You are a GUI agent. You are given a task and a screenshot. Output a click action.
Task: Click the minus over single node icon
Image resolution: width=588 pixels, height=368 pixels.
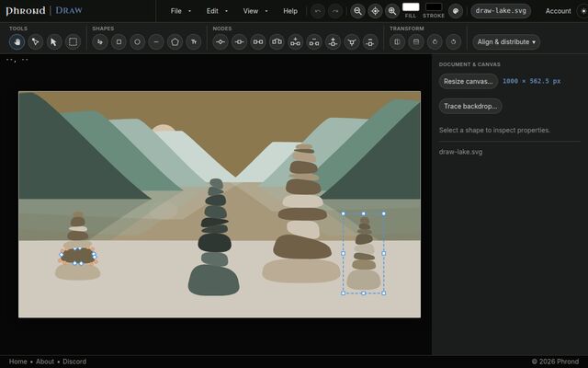370,41
